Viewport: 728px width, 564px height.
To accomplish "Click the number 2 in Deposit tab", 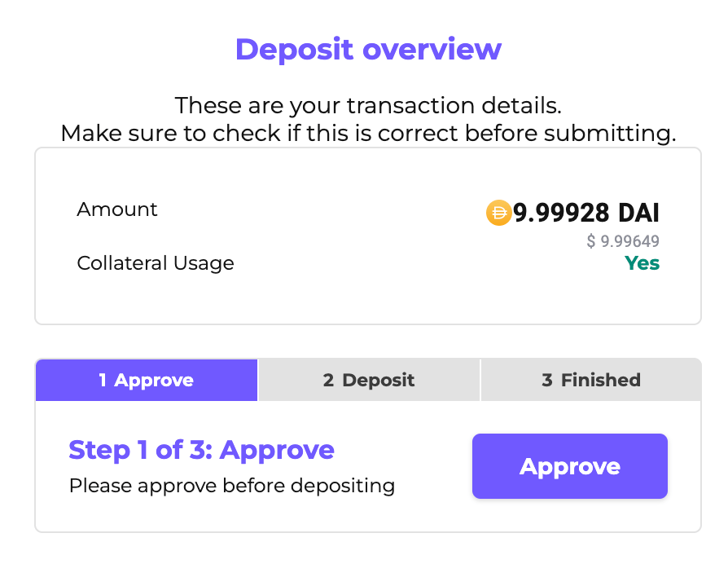I will point(328,380).
